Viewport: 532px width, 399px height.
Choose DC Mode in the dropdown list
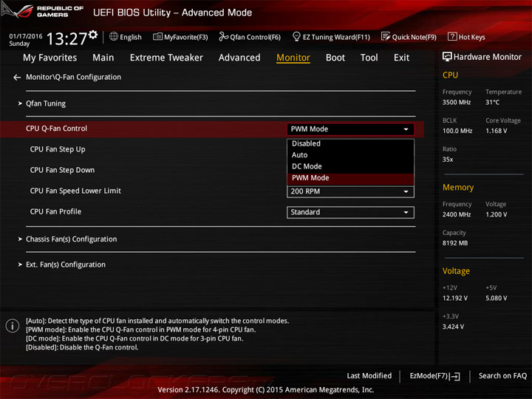tap(350, 166)
